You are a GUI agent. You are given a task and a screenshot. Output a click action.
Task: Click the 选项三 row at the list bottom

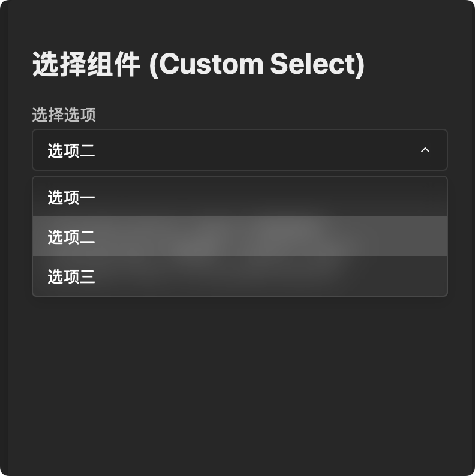[x=239, y=276]
